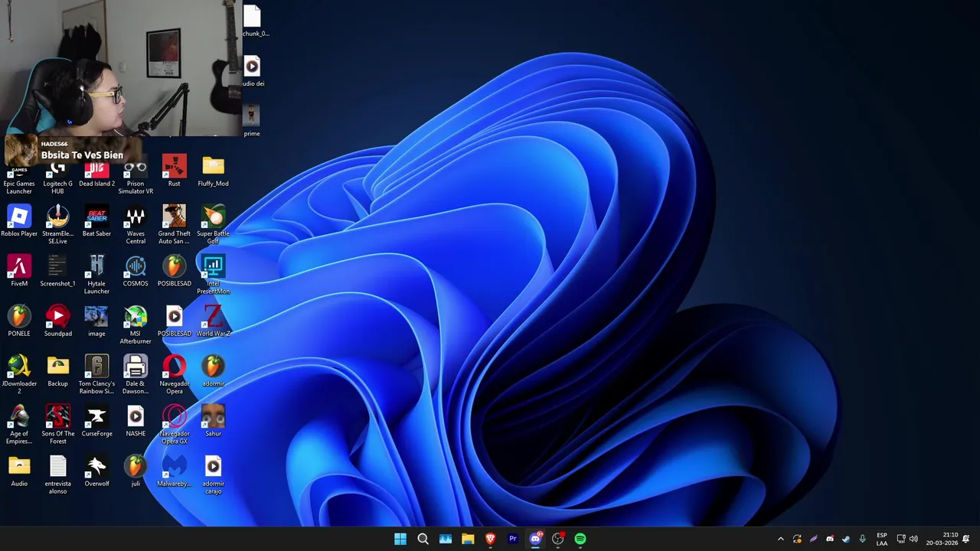Open the Dale & Dawson shortcut
980x551 pixels.
point(136,375)
